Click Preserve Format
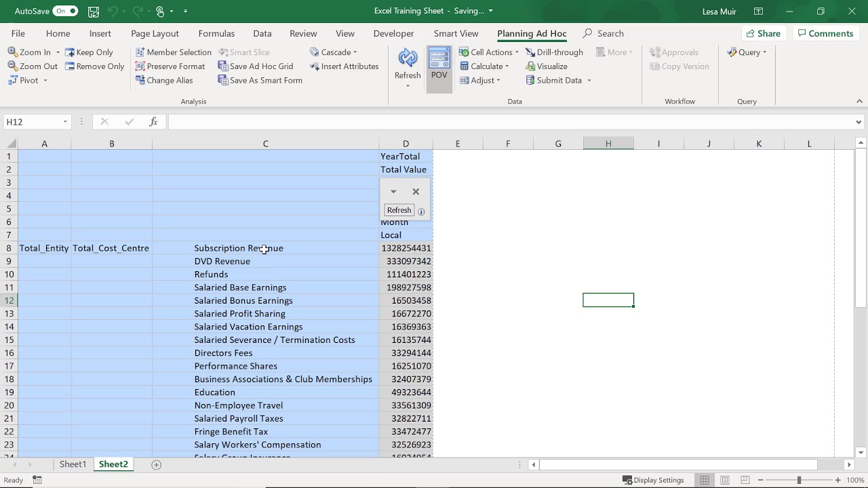This screenshot has width=868, height=488. (170, 66)
